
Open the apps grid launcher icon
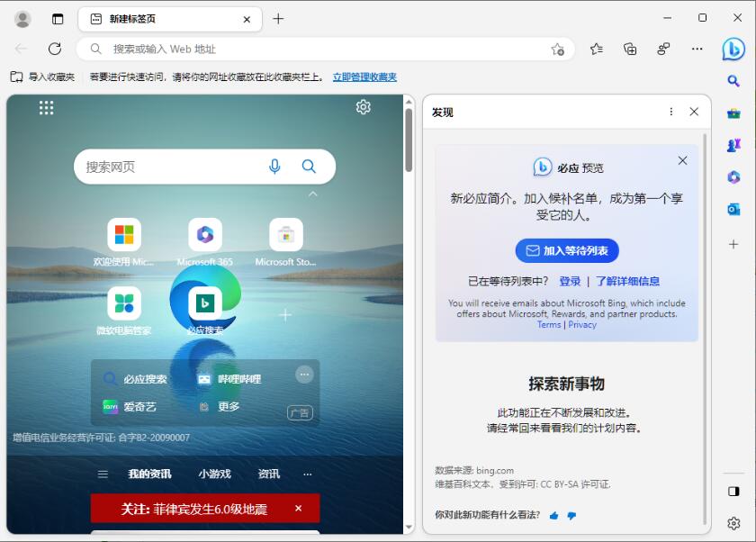click(46, 107)
